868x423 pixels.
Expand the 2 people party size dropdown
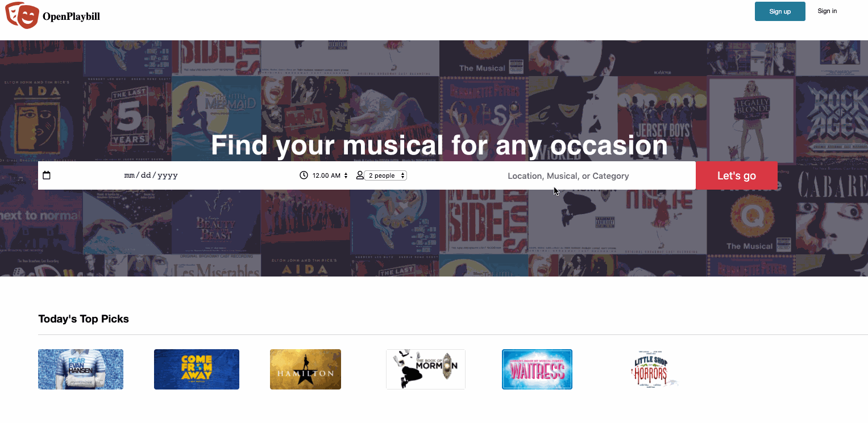click(385, 175)
